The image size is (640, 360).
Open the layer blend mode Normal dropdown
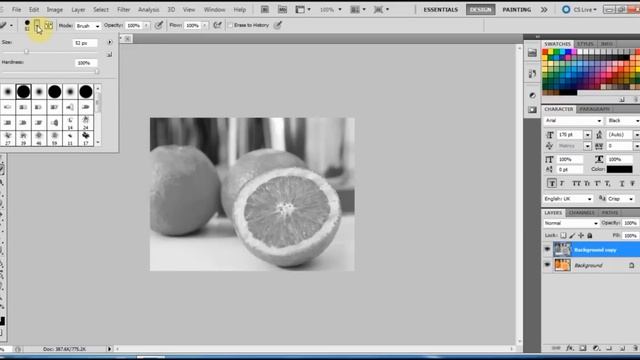tap(571, 223)
